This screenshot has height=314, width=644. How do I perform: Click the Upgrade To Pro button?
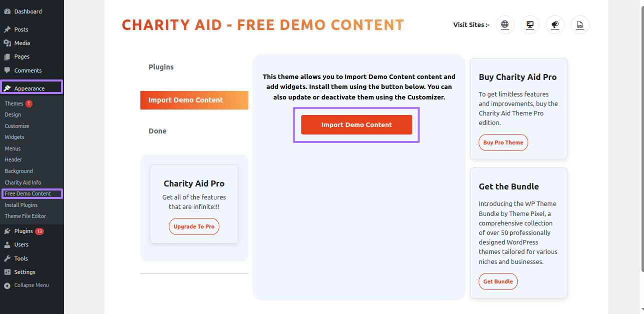[194, 226]
